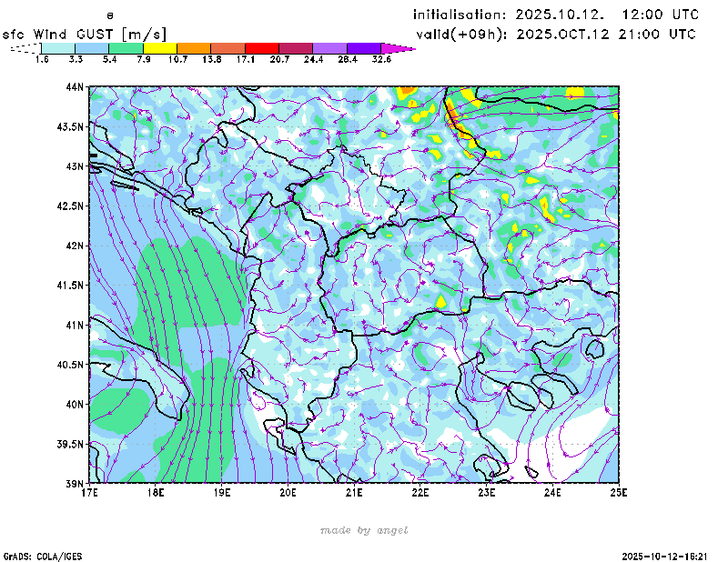
Task: Click the 25E longitude axis label
Action: pos(619,493)
